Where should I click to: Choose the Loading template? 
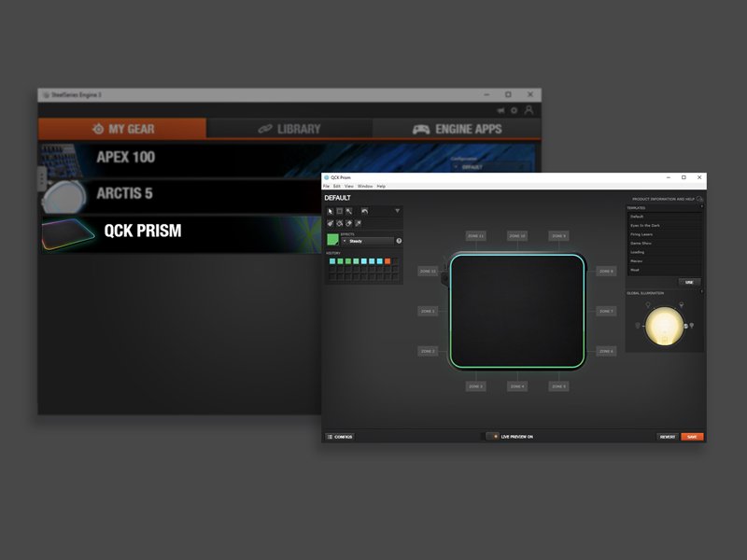click(x=664, y=252)
